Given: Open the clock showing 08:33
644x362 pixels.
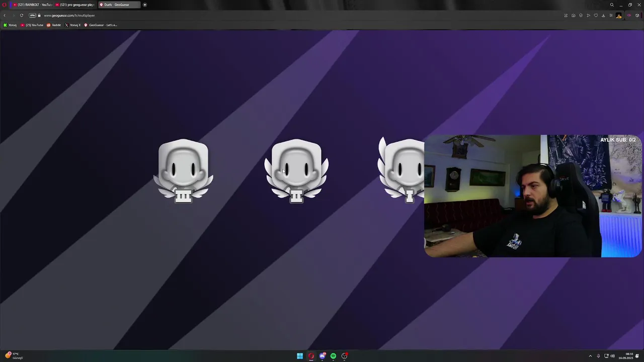Looking at the screenshot, I should tap(625, 356).
